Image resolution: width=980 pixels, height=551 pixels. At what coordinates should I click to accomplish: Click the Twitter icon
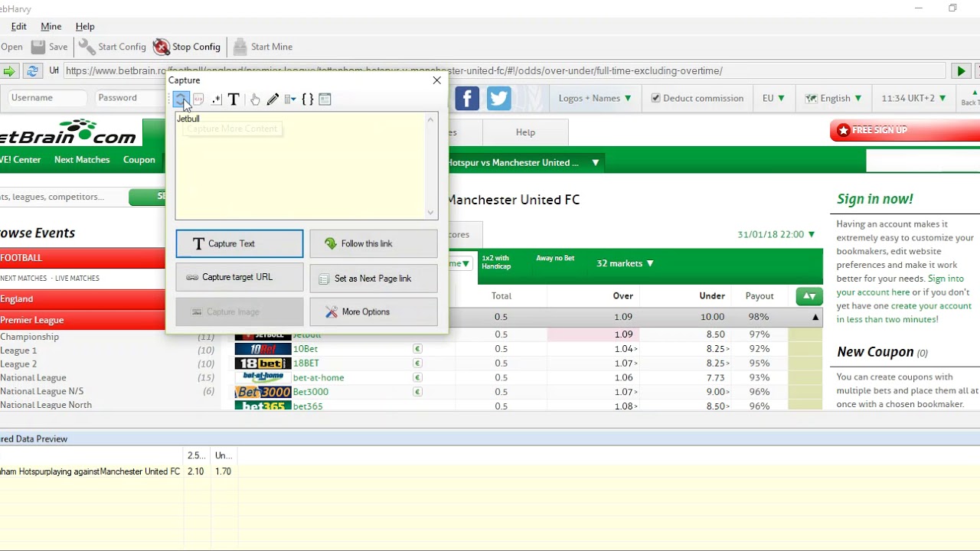498,99
